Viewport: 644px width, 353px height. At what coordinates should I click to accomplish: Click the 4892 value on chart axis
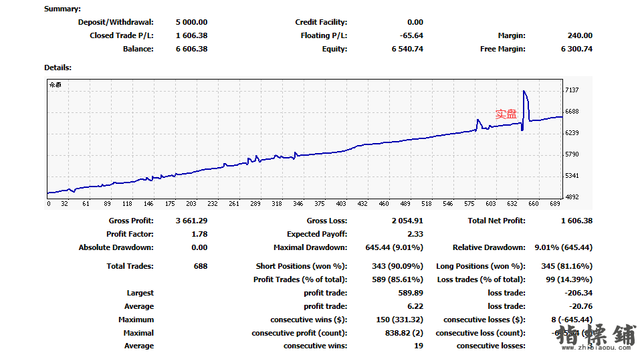point(572,197)
